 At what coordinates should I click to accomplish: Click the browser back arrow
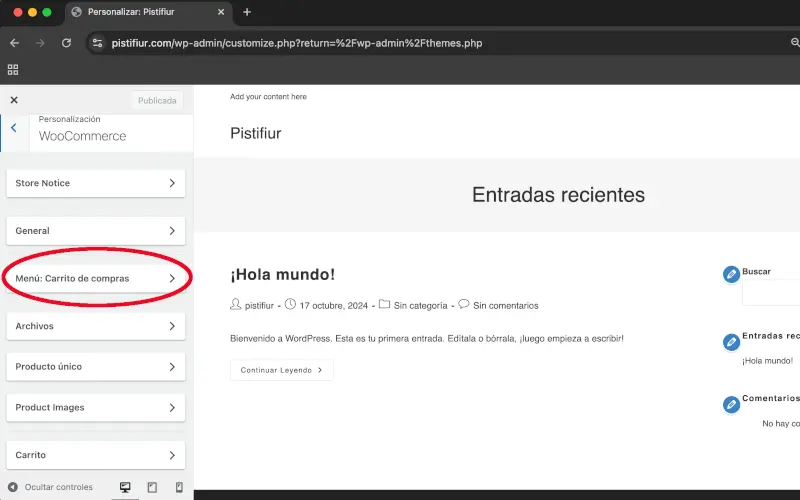(14, 43)
